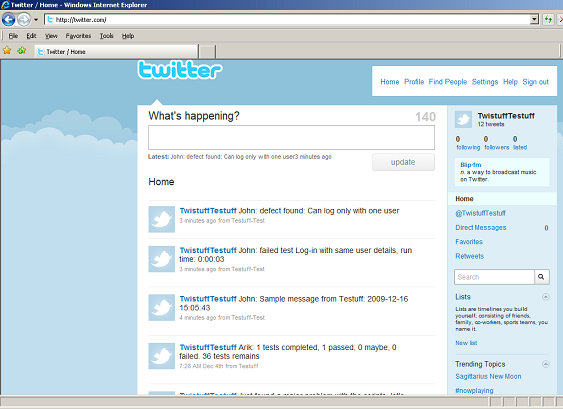Image resolution: width=563 pixels, height=409 pixels.
Task: Click the Add to Favorites star icon
Action: click(x=22, y=51)
